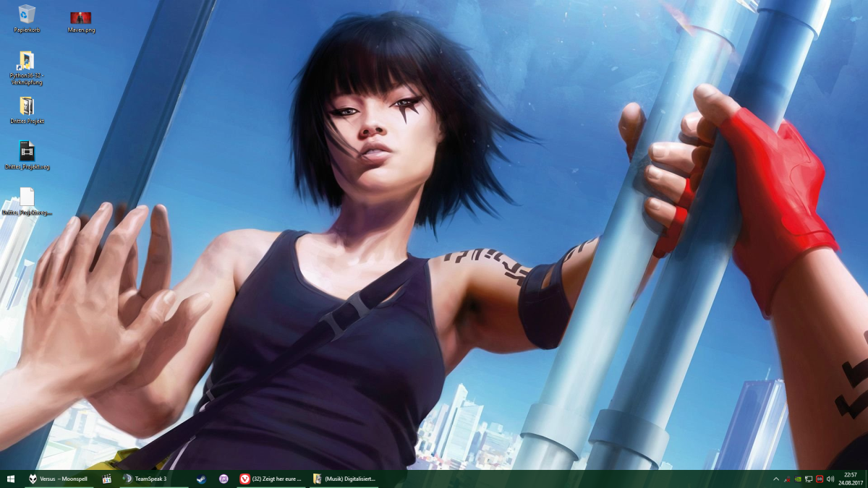The height and width of the screenshot is (488, 868).
Task: Select the Papierkorb recycle bin icon
Action: point(27,19)
